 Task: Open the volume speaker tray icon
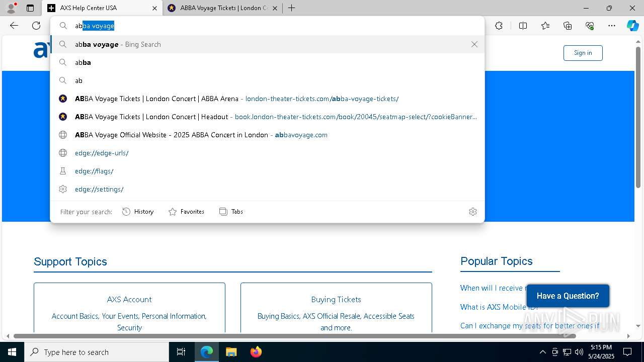point(579,352)
